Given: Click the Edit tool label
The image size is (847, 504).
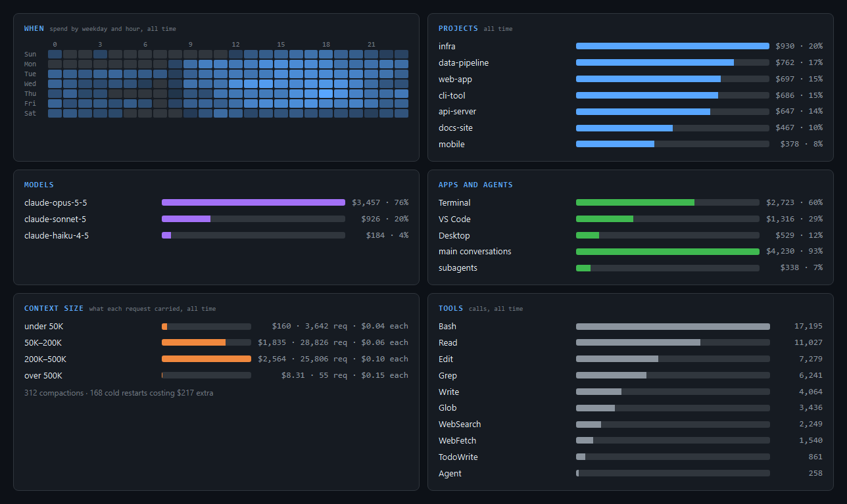Looking at the screenshot, I should 446,359.
